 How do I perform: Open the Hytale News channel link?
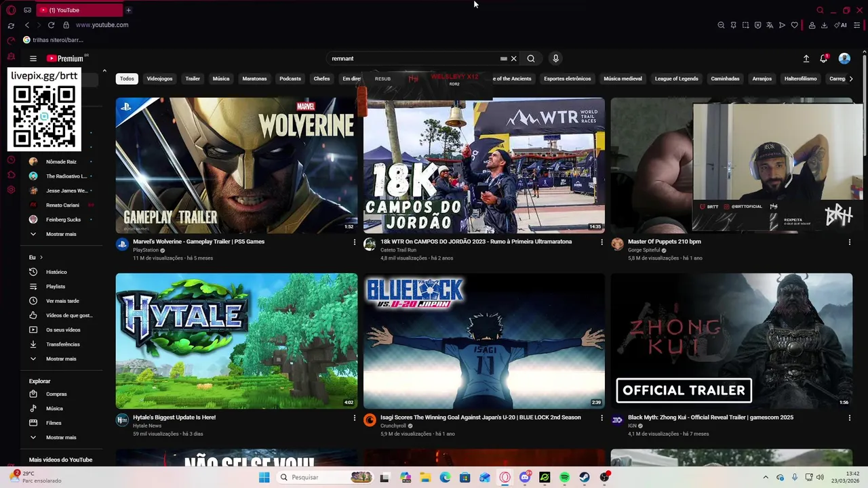147,426
